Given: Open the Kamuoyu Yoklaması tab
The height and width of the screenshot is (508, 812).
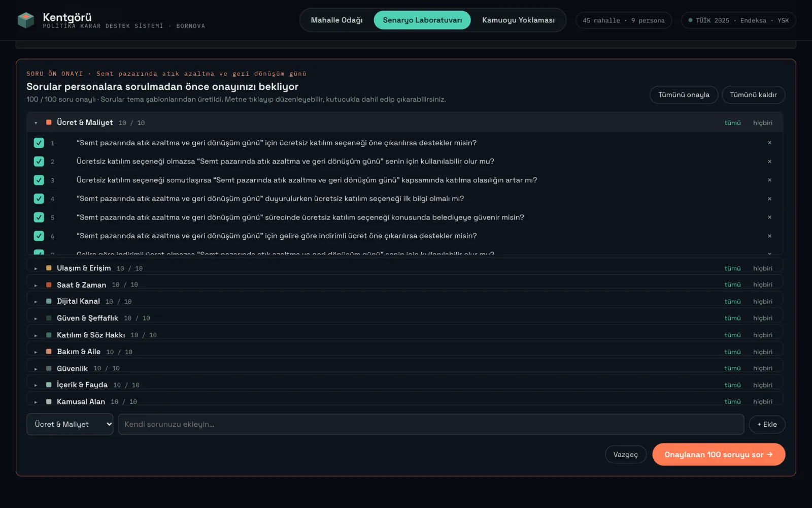Looking at the screenshot, I should point(518,20).
